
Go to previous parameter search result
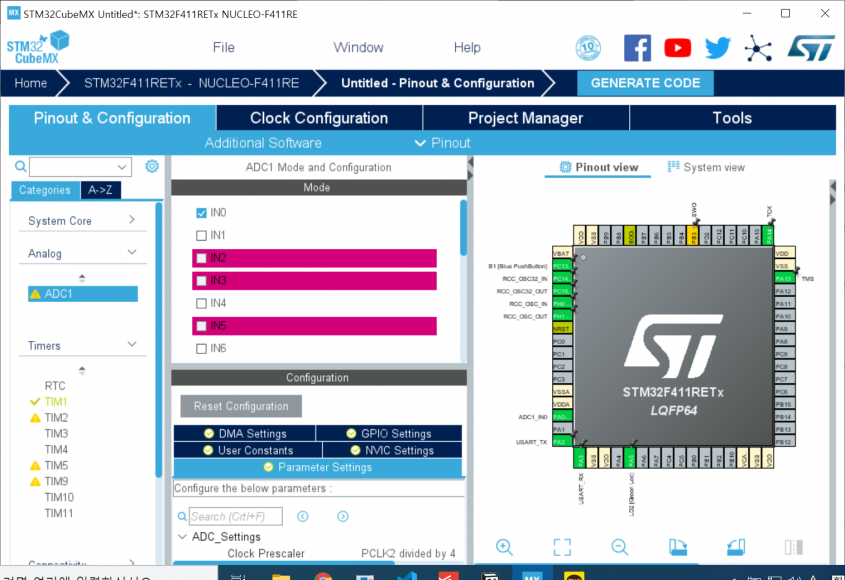[303, 516]
